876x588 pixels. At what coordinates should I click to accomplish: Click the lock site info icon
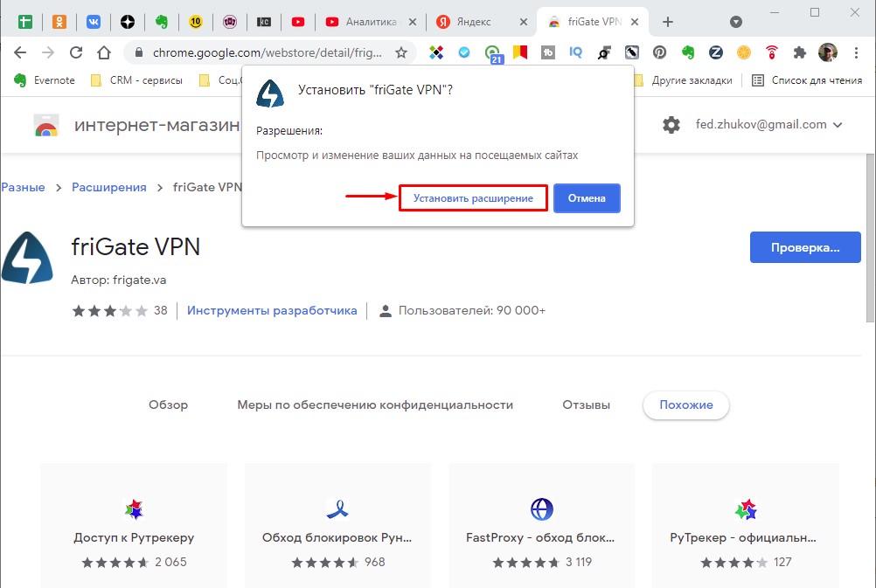tap(139, 52)
